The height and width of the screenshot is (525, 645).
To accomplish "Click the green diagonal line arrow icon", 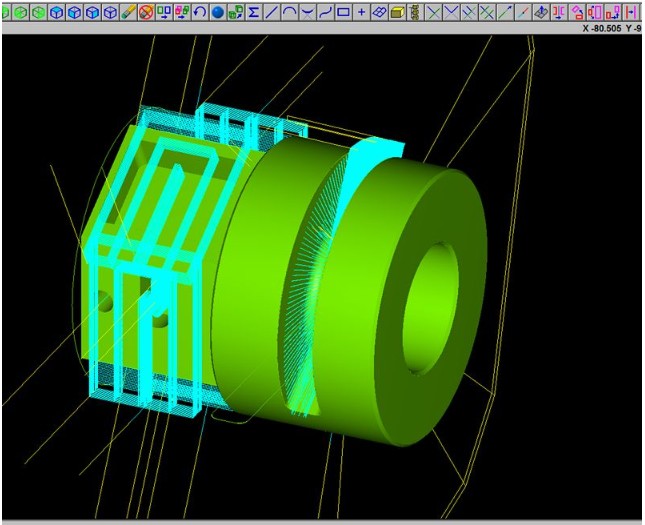I will click(x=505, y=12).
